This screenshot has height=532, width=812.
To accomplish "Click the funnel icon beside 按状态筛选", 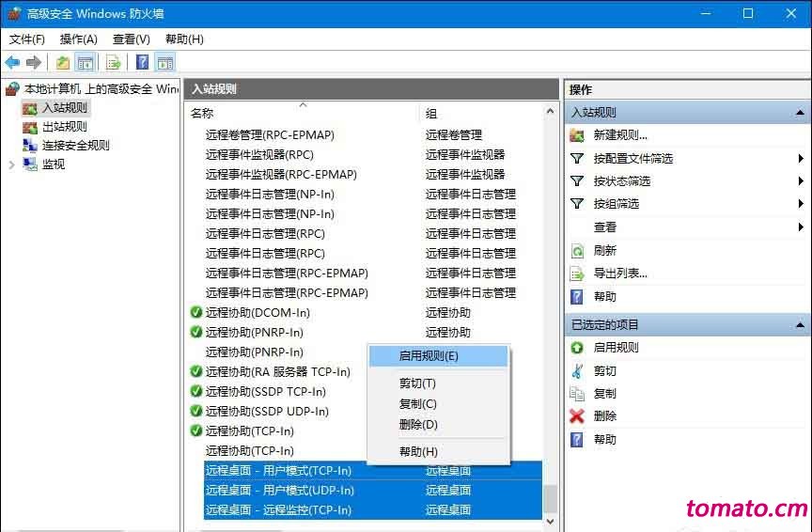I will pos(577,180).
